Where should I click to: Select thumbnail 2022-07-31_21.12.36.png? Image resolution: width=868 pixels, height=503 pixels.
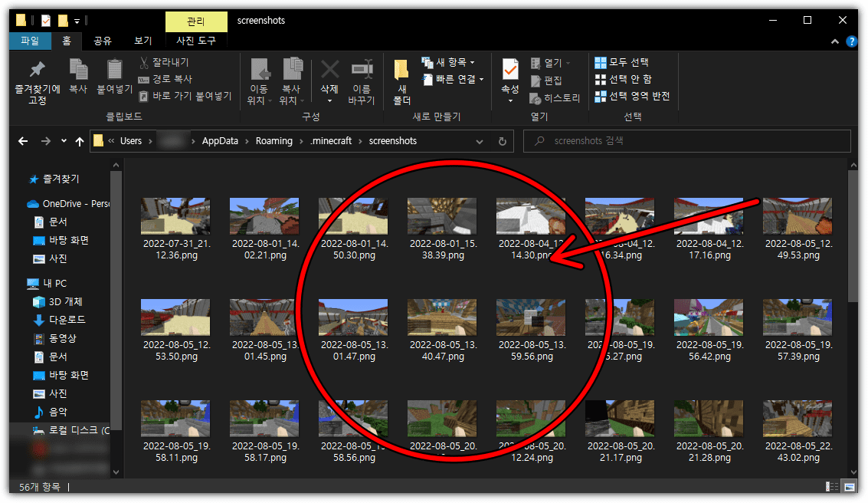pos(175,216)
